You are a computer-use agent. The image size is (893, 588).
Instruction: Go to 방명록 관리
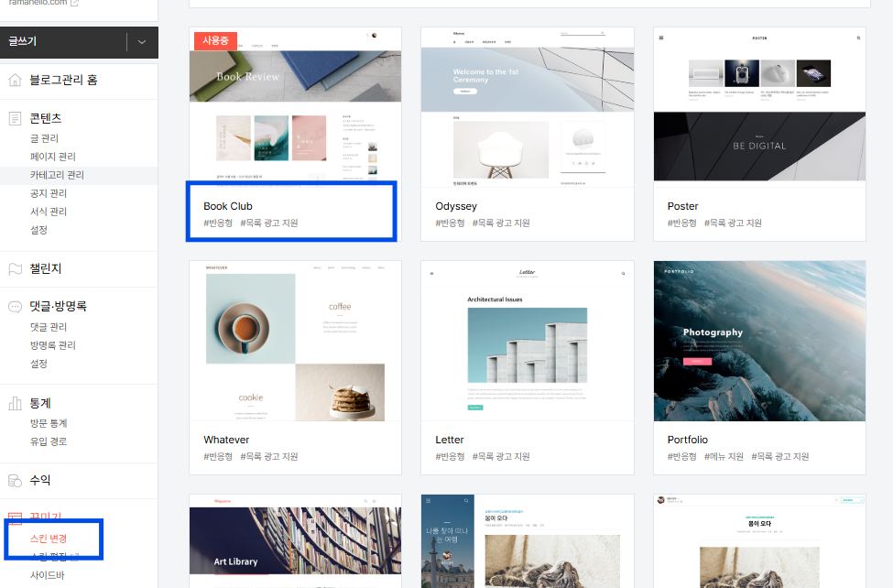coord(52,345)
